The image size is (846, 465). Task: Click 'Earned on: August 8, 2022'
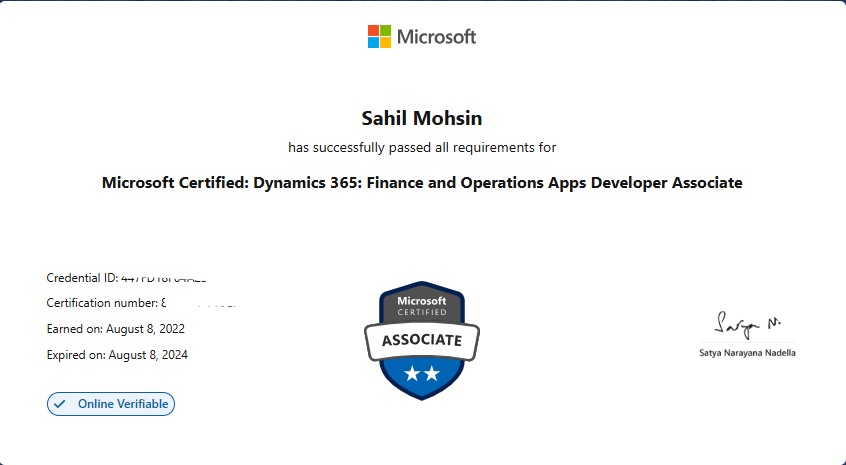point(115,329)
